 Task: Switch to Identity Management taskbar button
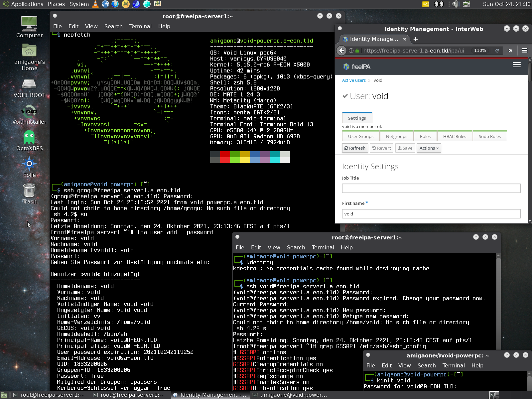tap(210, 395)
